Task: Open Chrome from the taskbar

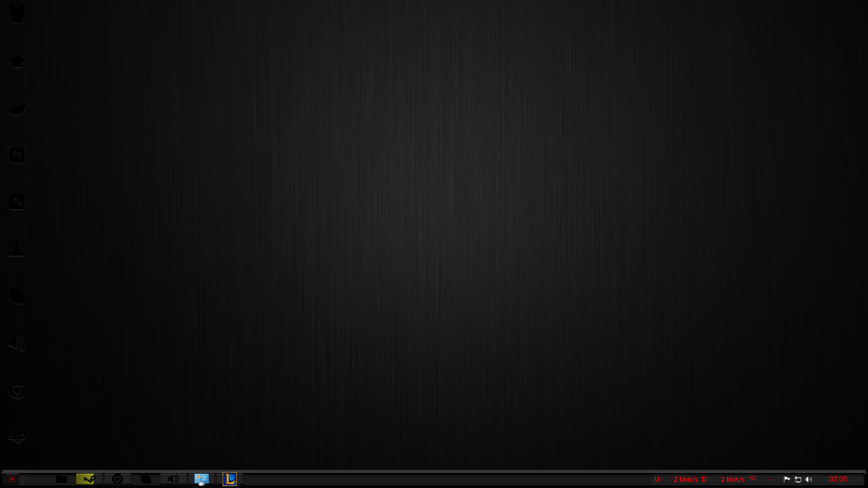Action: click(118, 479)
